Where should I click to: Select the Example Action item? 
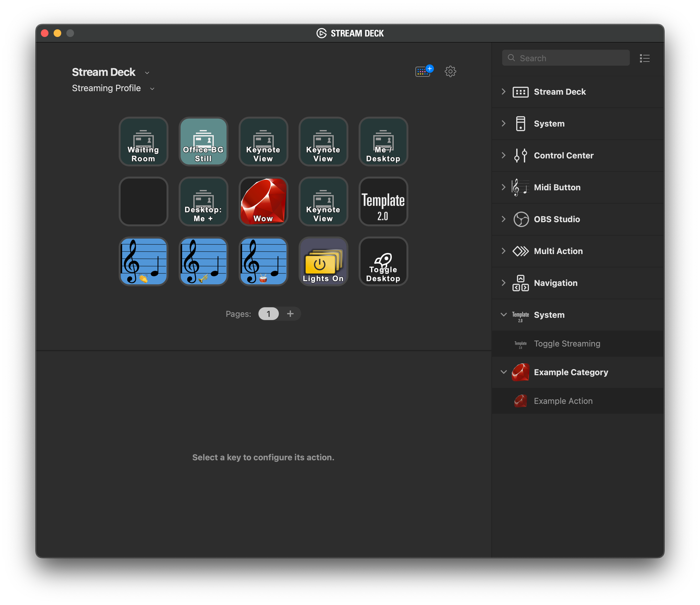coord(563,401)
